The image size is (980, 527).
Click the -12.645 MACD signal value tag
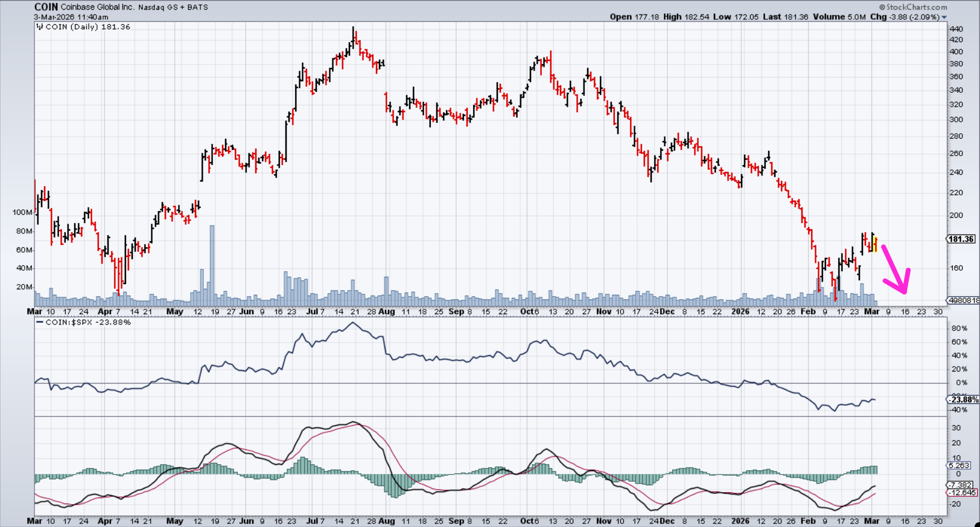click(x=962, y=493)
